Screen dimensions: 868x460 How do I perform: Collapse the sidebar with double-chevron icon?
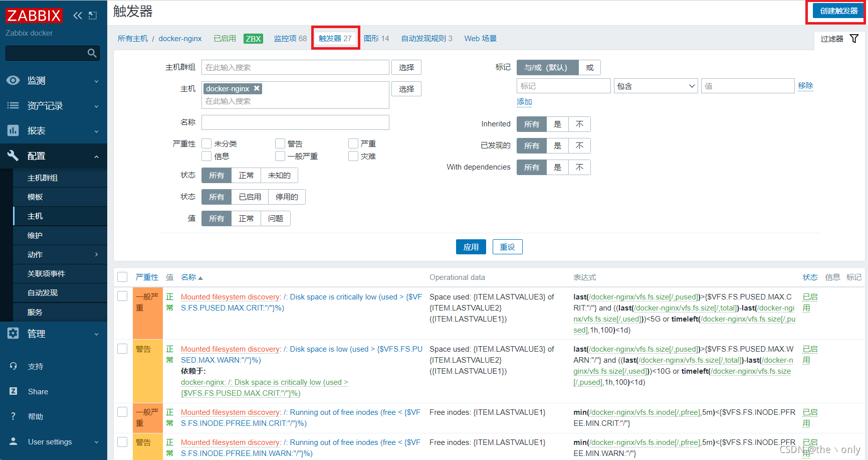click(78, 16)
